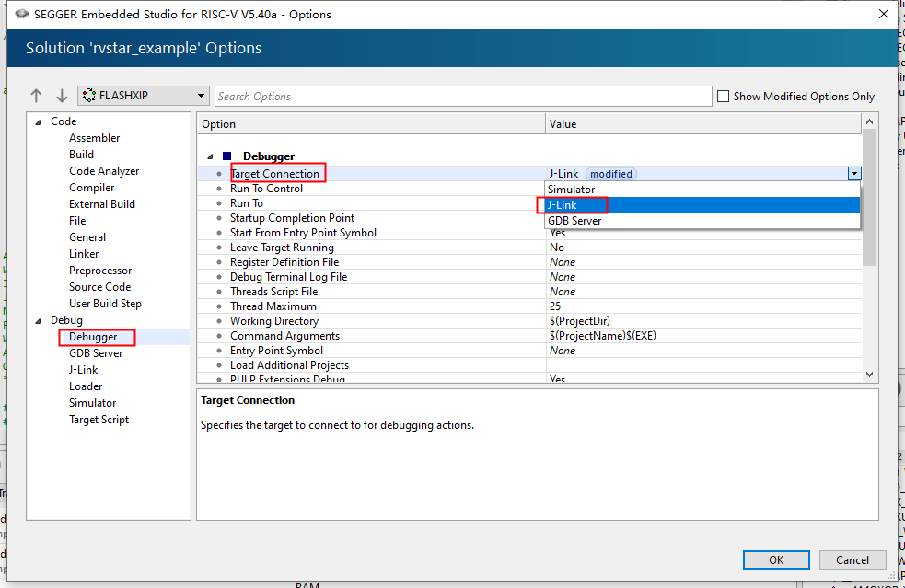
Task: Select Target Script tree item
Action: click(x=99, y=420)
